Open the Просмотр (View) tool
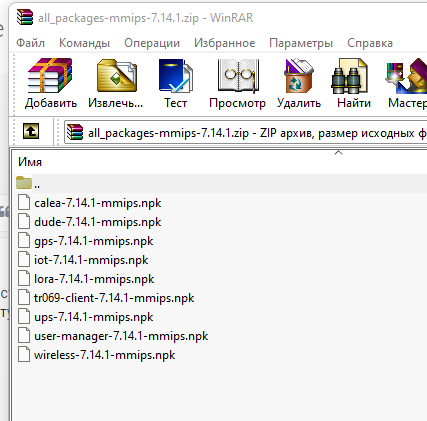Image resolution: width=427 pixels, height=421 pixels. (x=238, y=76)
